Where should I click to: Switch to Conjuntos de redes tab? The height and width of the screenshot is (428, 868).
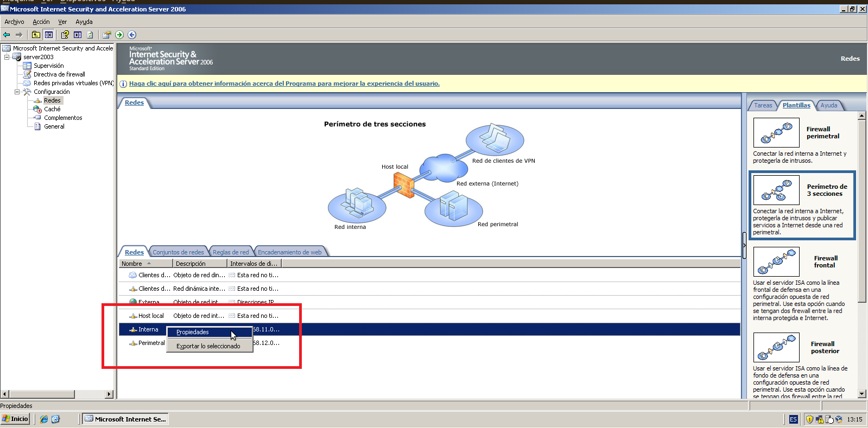pyautogui.click(x=178, y=252)
